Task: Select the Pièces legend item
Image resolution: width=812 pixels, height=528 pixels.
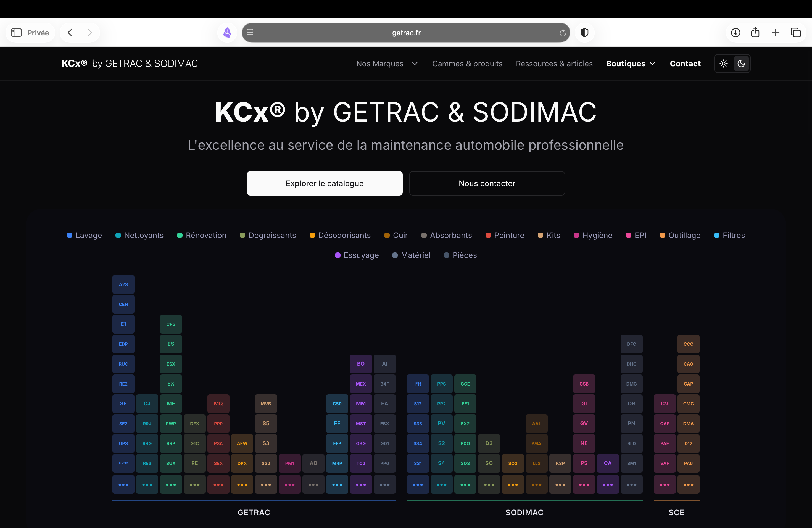Action: point(460,255)
